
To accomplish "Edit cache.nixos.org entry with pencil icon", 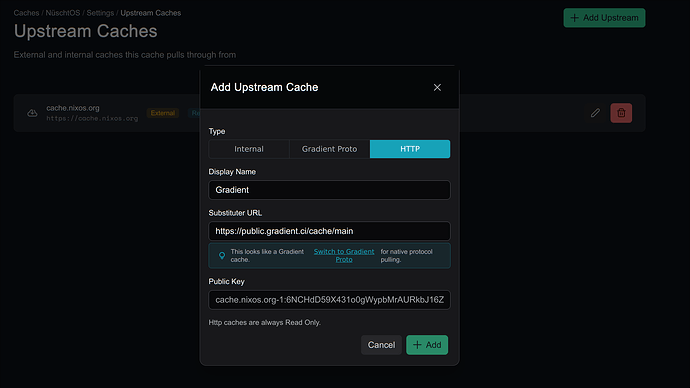I will 595,113.
